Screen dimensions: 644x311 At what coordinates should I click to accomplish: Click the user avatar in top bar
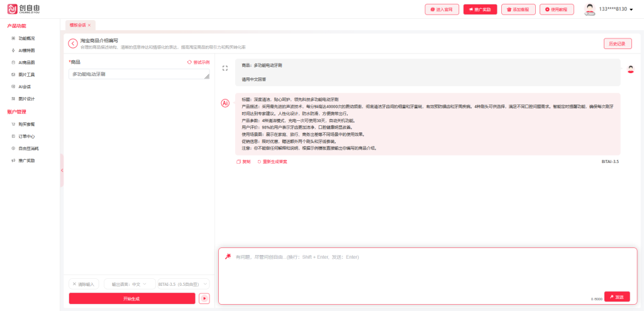click(589, 9)
